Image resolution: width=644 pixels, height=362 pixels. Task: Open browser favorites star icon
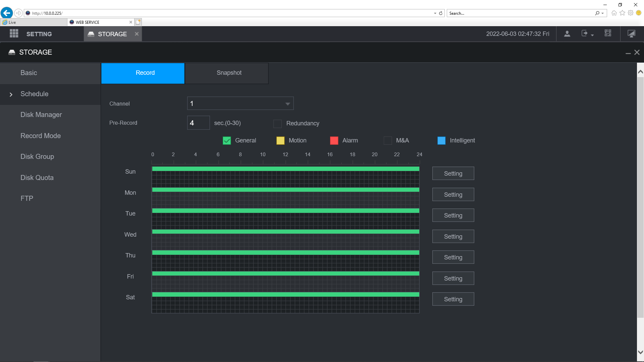click(x=622, y=13)
